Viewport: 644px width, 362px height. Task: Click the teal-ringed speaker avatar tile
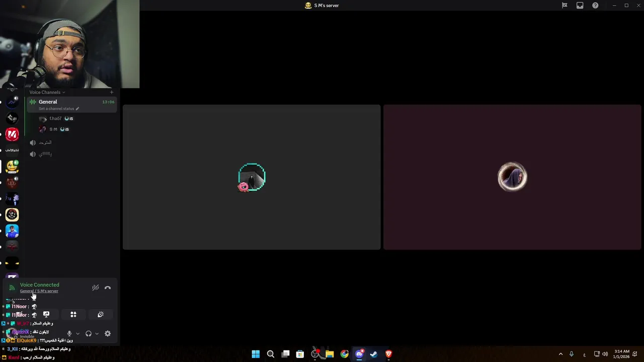(252, 177)
